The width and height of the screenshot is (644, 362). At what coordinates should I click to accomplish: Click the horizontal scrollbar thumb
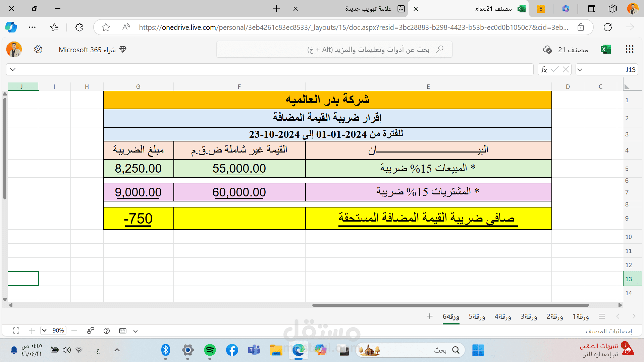coord(450,305)
